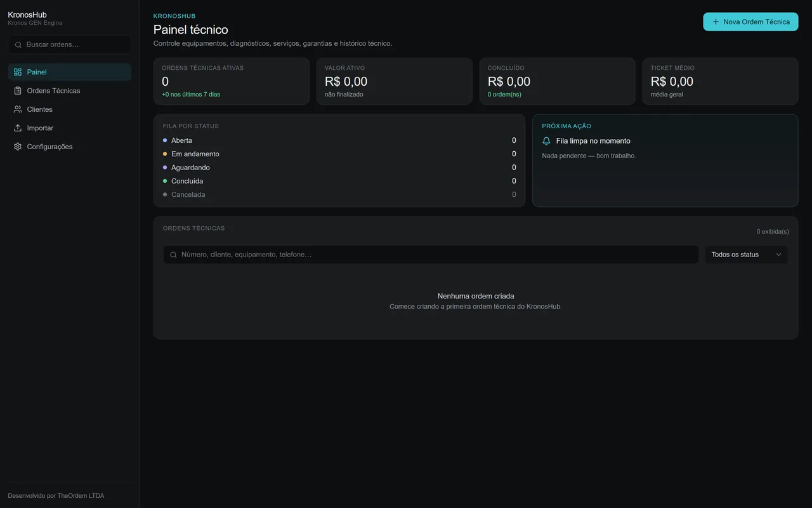Click the Kronos GEN Engine subtitle
Viewport: 812px width, 508px height.
click(35, 23)
